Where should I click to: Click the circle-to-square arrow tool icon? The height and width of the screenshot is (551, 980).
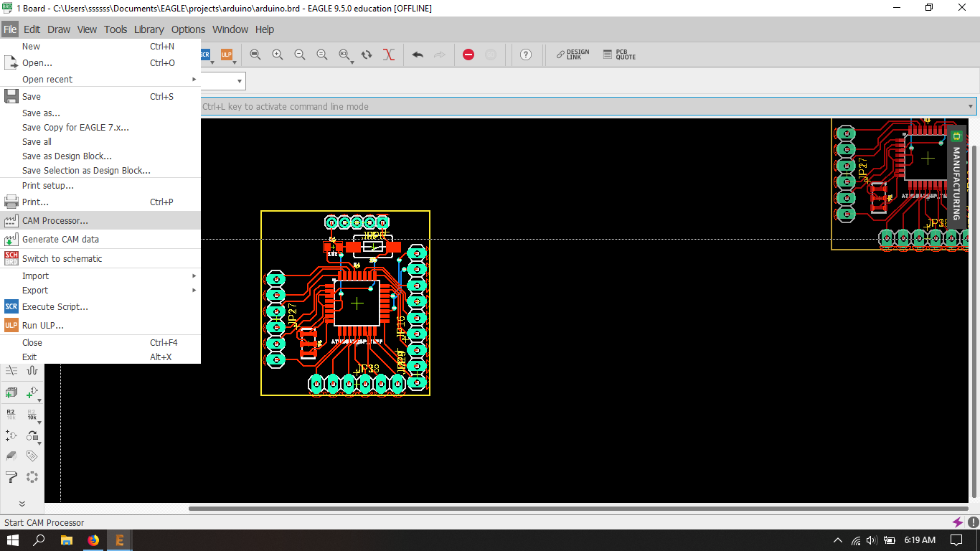[x=32, y=435]
